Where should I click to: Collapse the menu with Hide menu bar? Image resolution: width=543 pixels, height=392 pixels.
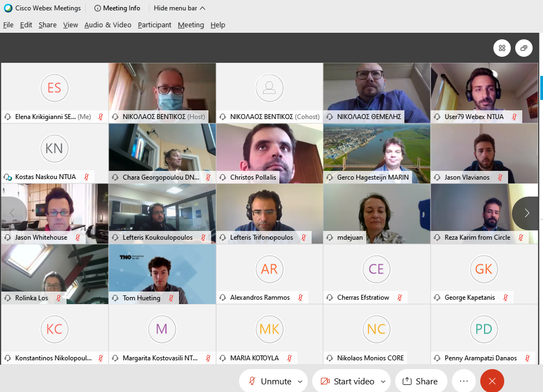coord(180,8)
